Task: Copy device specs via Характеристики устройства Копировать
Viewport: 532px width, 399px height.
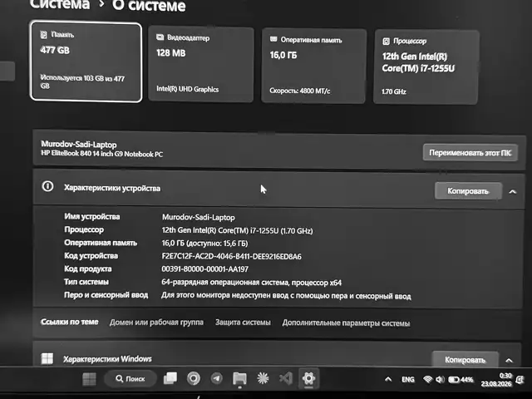Action: (468, 191)
